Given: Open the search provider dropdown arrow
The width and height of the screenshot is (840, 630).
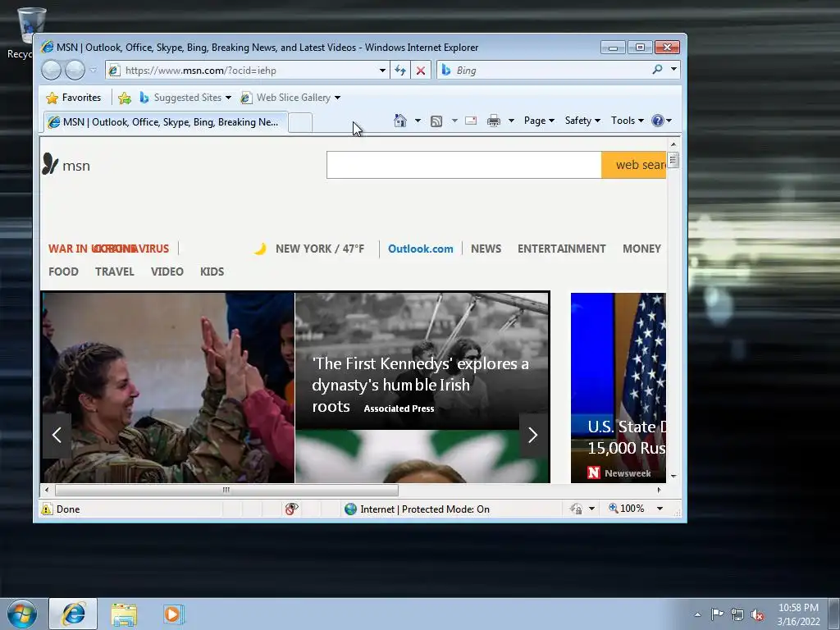Looking at the screenshot, I should click(673, 70).
